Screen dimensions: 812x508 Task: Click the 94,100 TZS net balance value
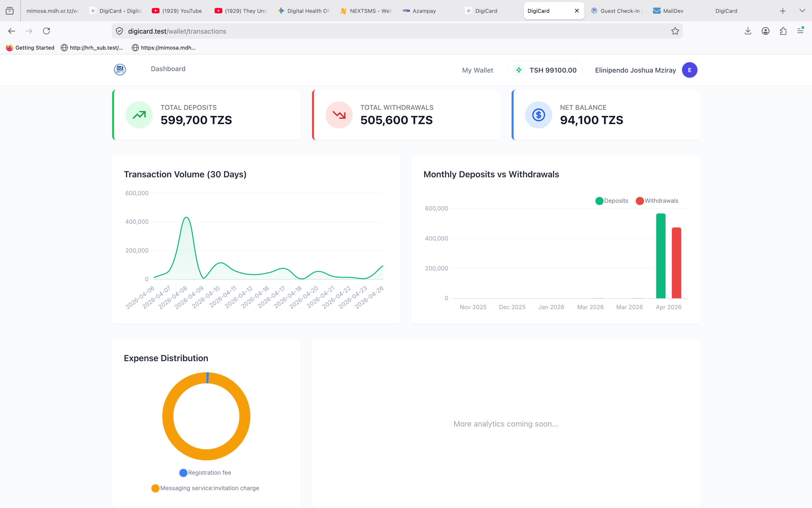click(x=592, y=120)
